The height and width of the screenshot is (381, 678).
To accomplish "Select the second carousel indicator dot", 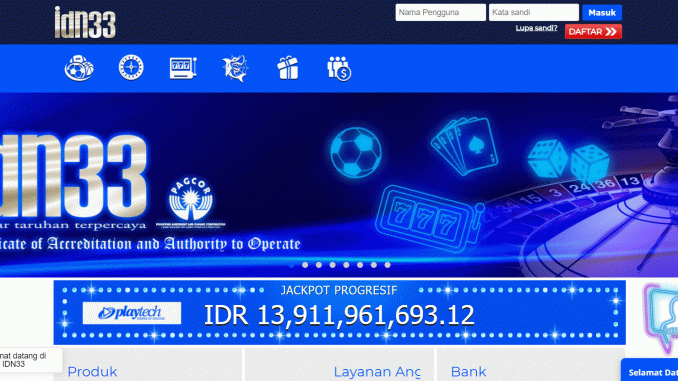I will click(305, 265).
